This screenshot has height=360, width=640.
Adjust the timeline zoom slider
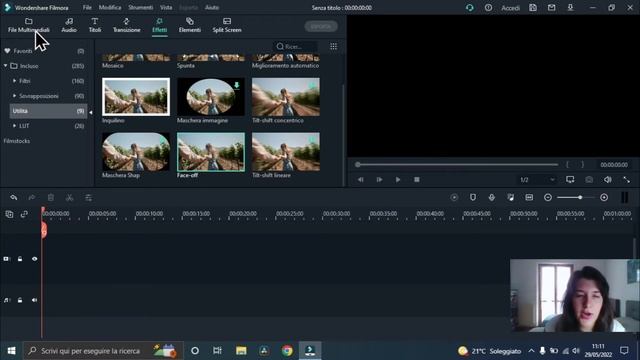coord(576,198)
